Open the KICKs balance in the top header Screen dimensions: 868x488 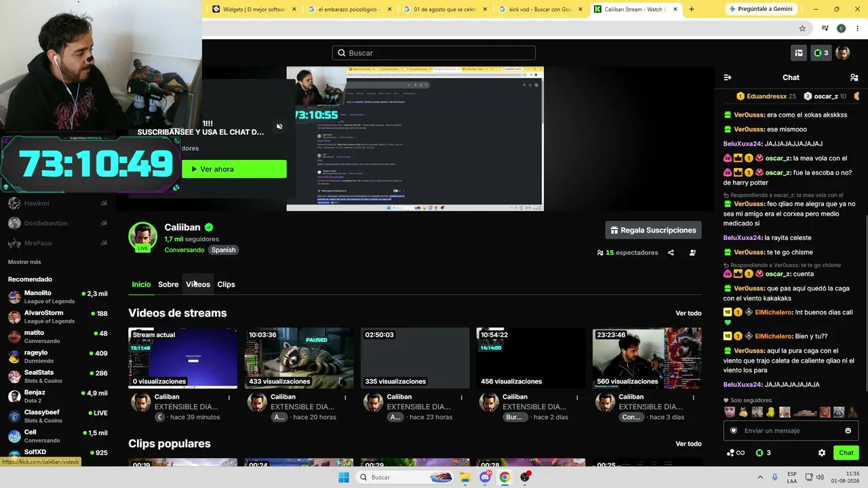click(821, 53)
